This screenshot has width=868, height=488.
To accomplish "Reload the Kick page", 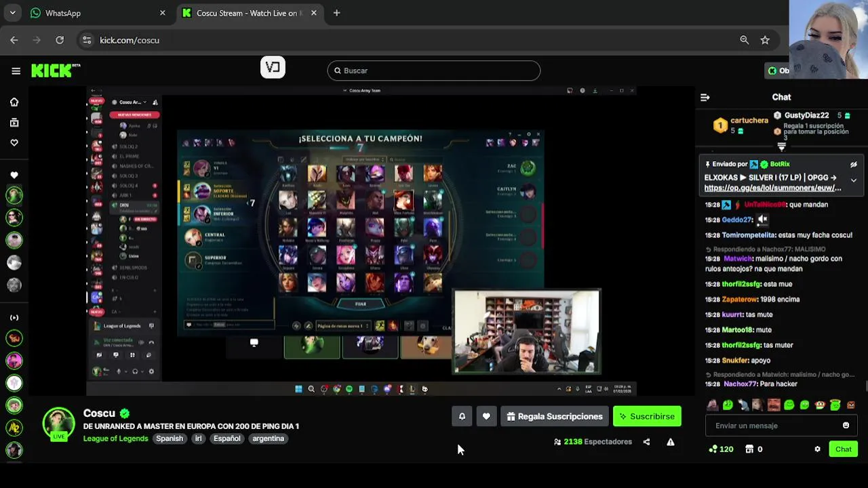I will point(60,40).
